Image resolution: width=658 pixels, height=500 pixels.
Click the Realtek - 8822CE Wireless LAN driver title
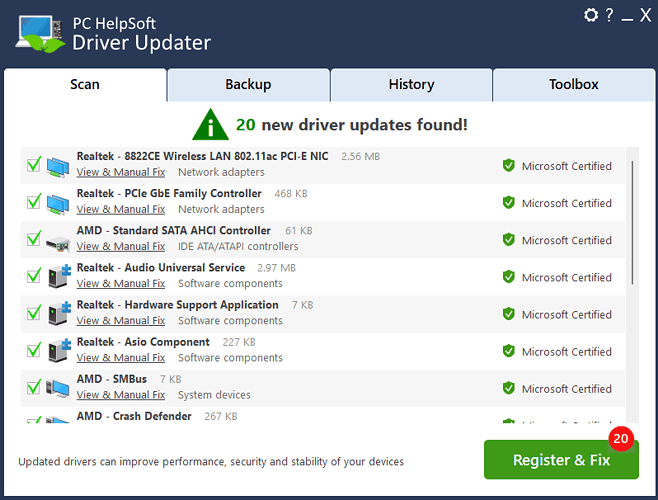202,156
